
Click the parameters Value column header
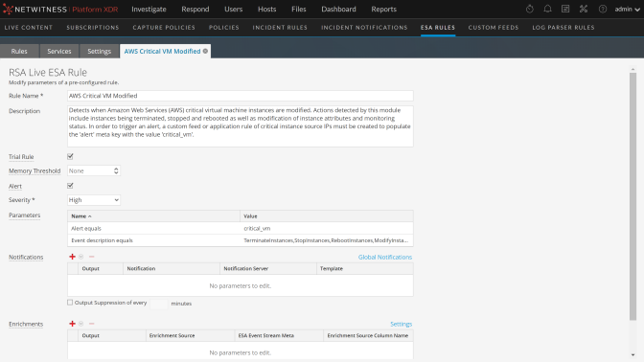(327, 215)
